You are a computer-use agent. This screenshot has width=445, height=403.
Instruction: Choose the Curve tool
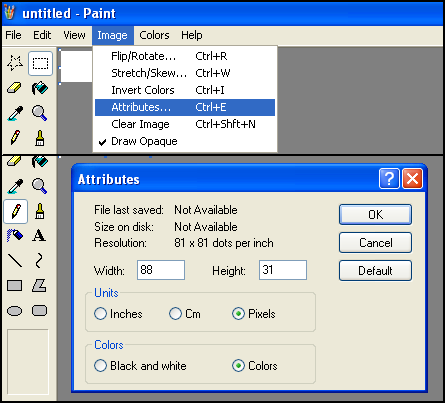tap(39, 260)
